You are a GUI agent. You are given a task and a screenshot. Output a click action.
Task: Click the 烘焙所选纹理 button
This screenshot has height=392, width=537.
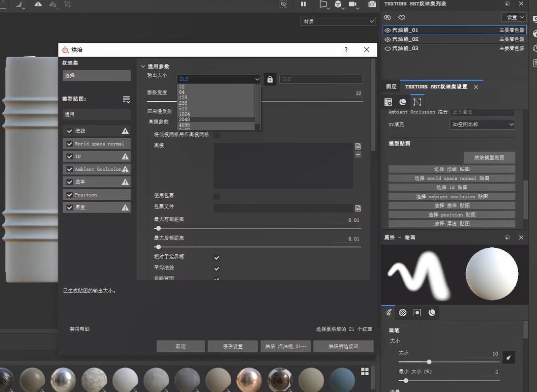point(343,346)
